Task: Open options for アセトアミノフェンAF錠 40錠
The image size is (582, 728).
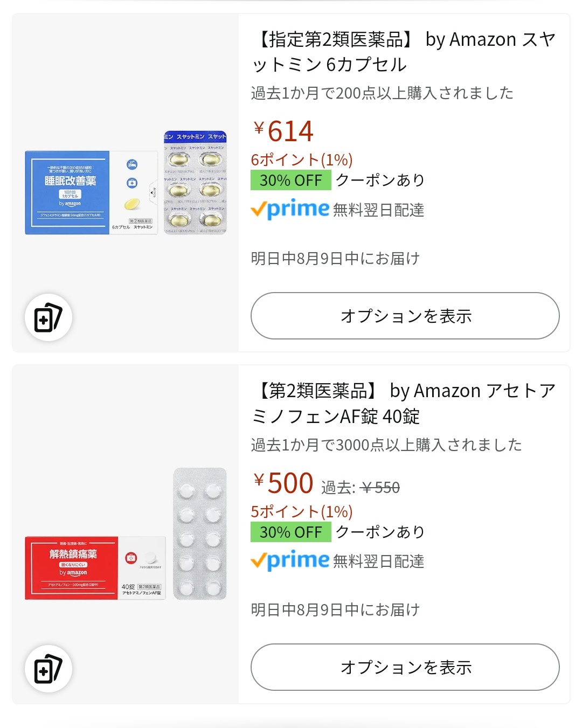Action: (x=405, y=667)
